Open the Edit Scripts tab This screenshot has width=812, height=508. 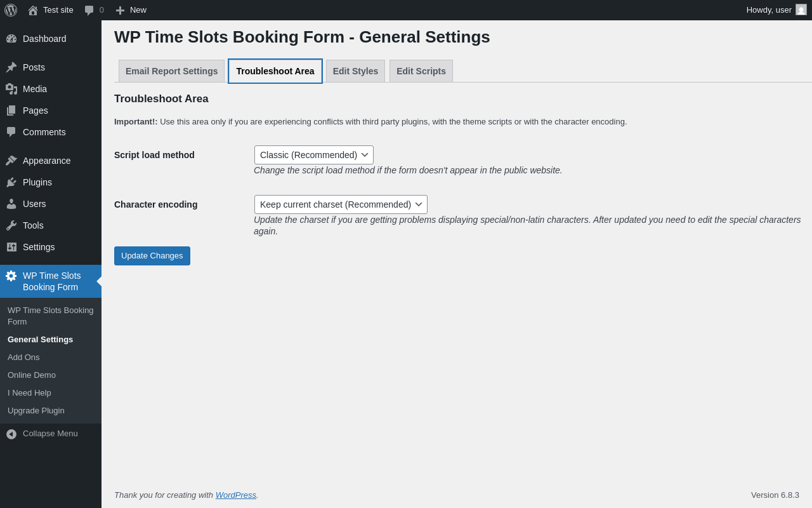click(x=421, y=71)
